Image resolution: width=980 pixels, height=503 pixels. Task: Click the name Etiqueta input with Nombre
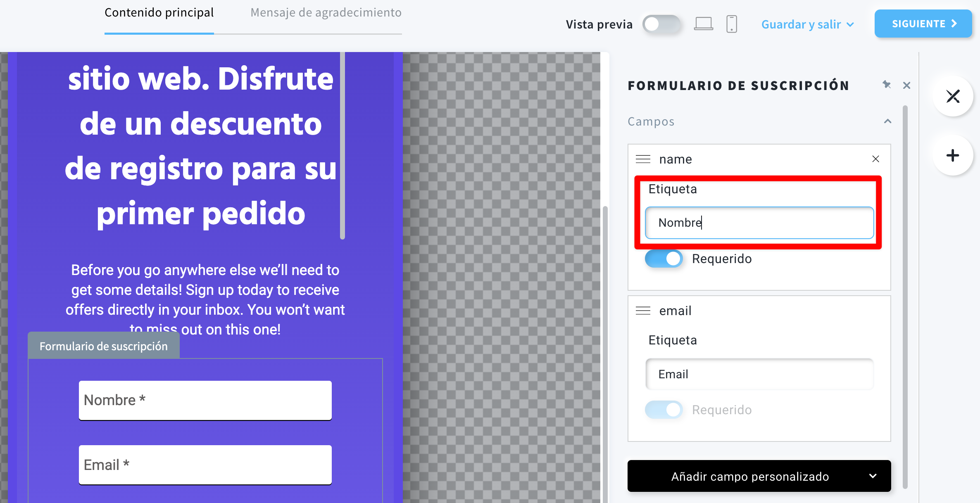coord(759,223)
